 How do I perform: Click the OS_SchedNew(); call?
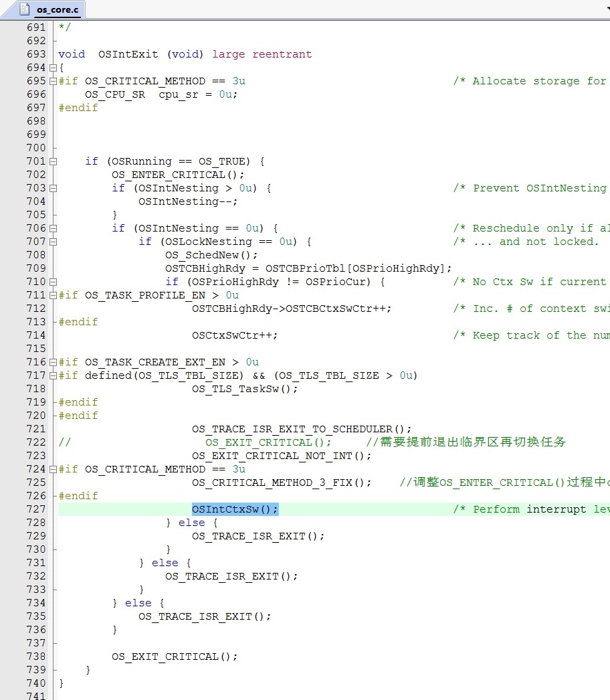click(211, 256)
